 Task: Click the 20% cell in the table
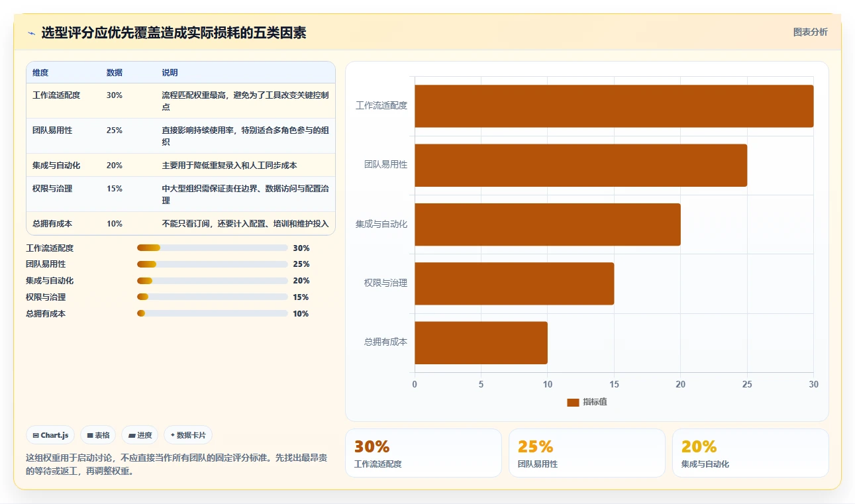point(114,166)
